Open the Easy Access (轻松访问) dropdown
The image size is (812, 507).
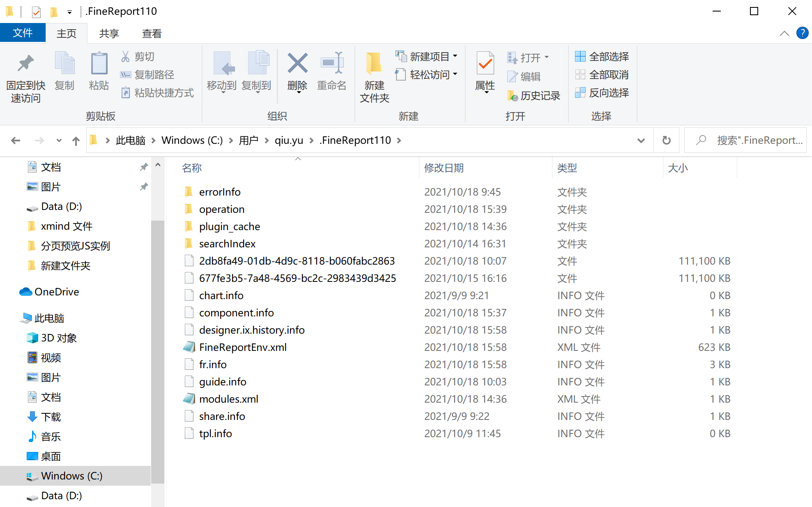(x=455, y=74)
